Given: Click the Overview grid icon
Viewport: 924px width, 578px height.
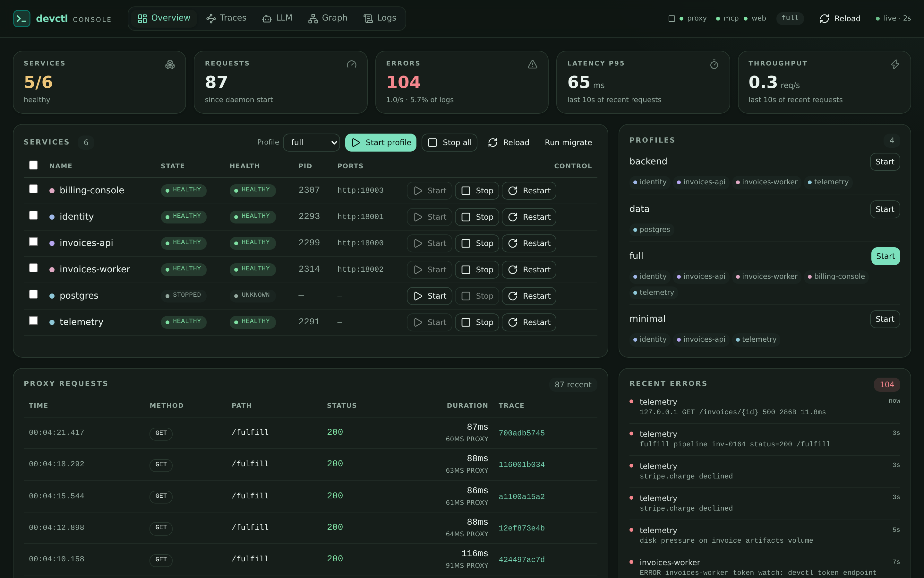Looking at the screenshot, I should click(x=142, y=18).
